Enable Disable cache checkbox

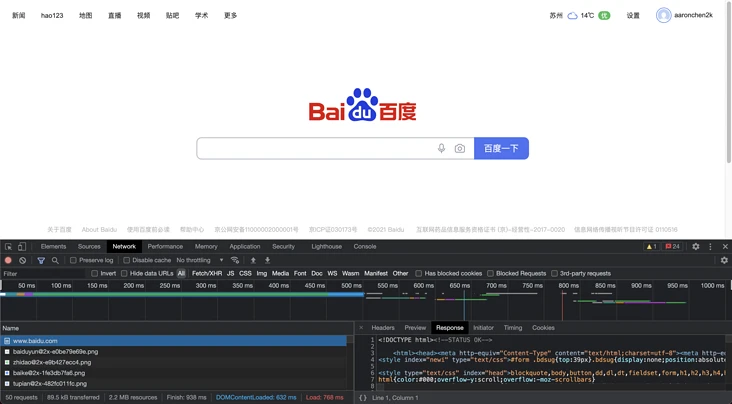127,260
